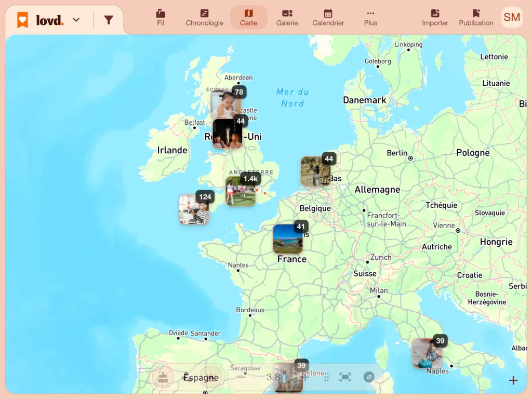532x399 pixels.
Task: Click the Zurich city label
Action: [x=381, y=257]
